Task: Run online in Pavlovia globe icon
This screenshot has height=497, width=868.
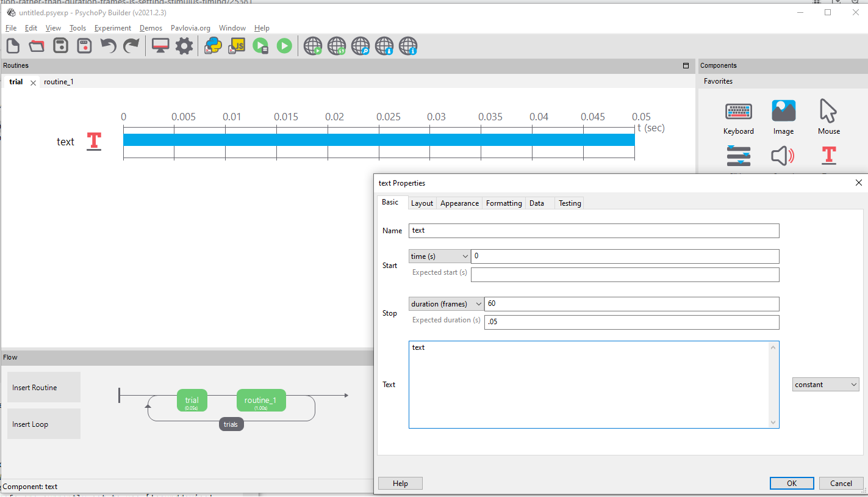Action: pos(313,46)
